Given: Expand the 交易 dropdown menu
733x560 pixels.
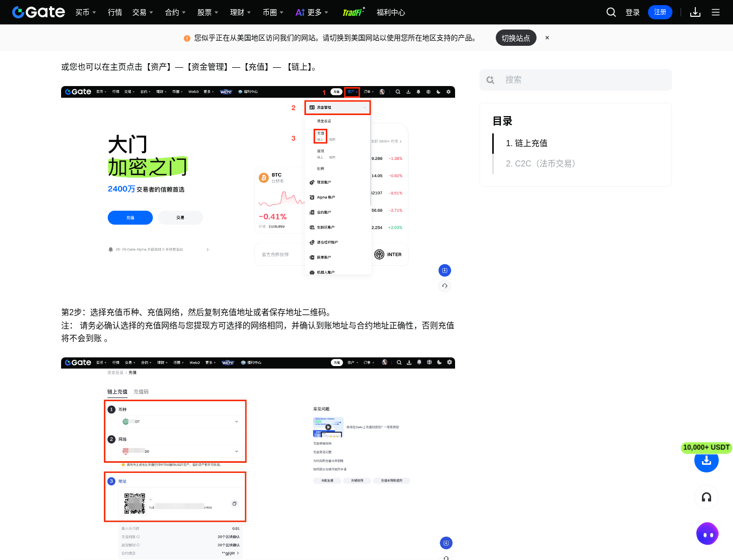Looking at the screenshot, I should 143,12.
